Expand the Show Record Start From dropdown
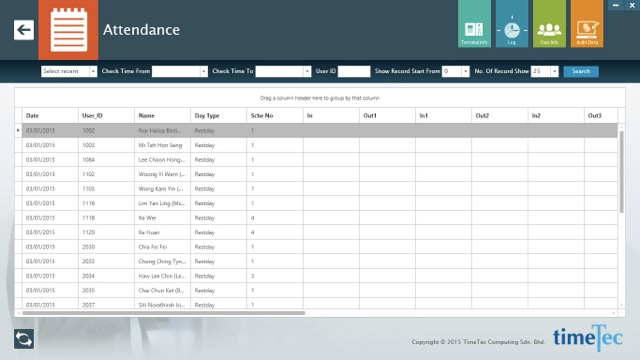 click(465, 71)
